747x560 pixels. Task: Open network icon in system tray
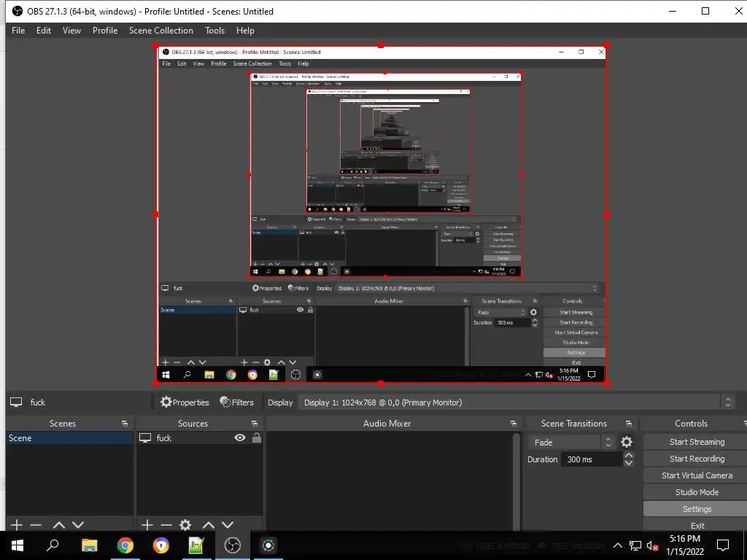(x=635, y=545)
